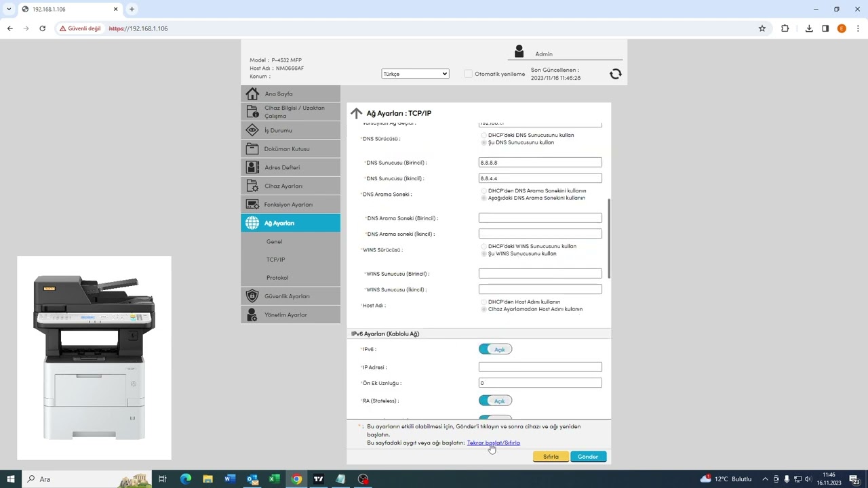Select the Genel submenu item
The height and width of the screenshot is (488, 868).
coord(274,241)
